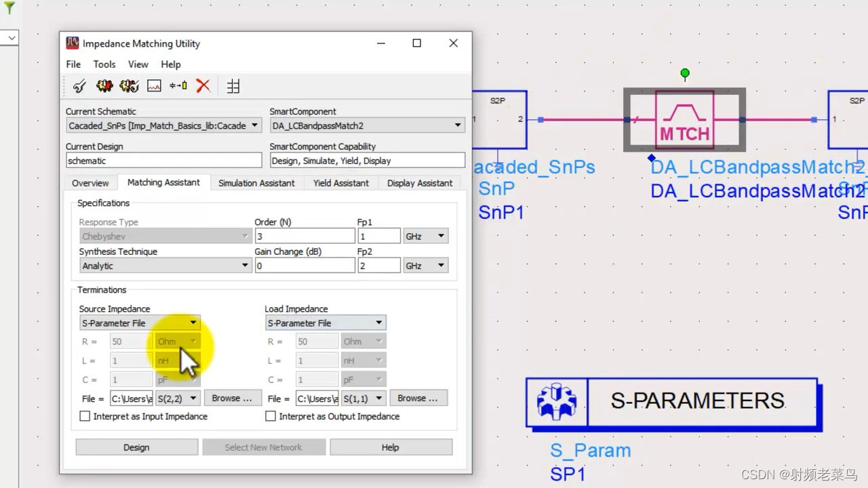Click the SmartComponent Capability text field
Viewport: 868px width, 488px height.
pyautogui.click(x=367, y=161)
